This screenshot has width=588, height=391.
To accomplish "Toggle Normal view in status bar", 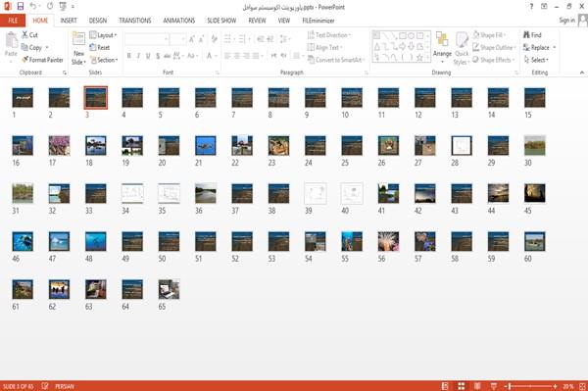I will tap(445, 386).
